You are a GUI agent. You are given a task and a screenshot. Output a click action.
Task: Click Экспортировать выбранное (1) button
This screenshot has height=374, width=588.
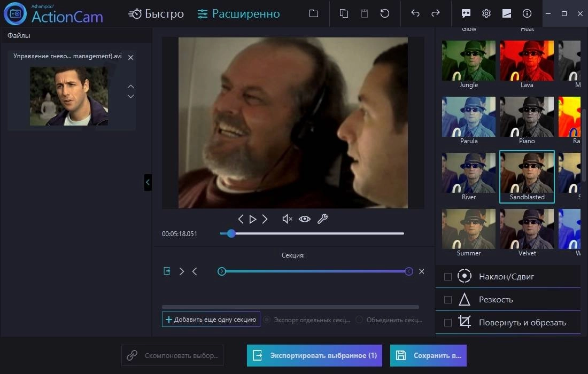314,355
